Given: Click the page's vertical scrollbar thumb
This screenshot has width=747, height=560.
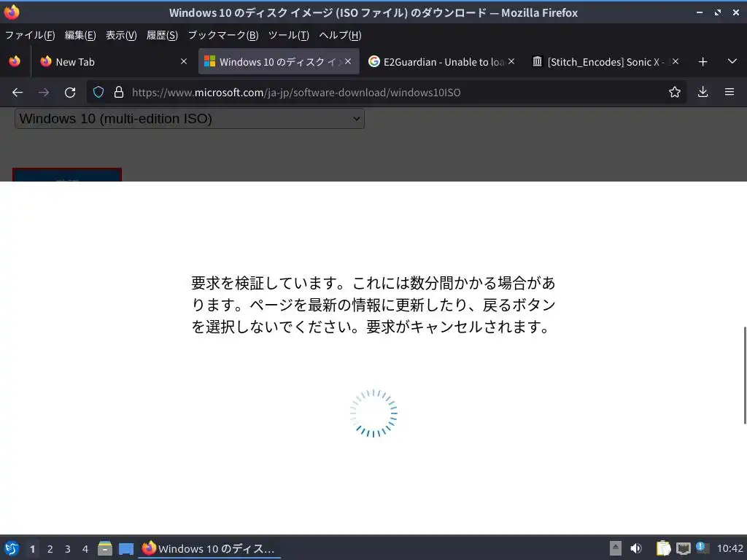Looking at the screenshot, I should pos(745,376).
